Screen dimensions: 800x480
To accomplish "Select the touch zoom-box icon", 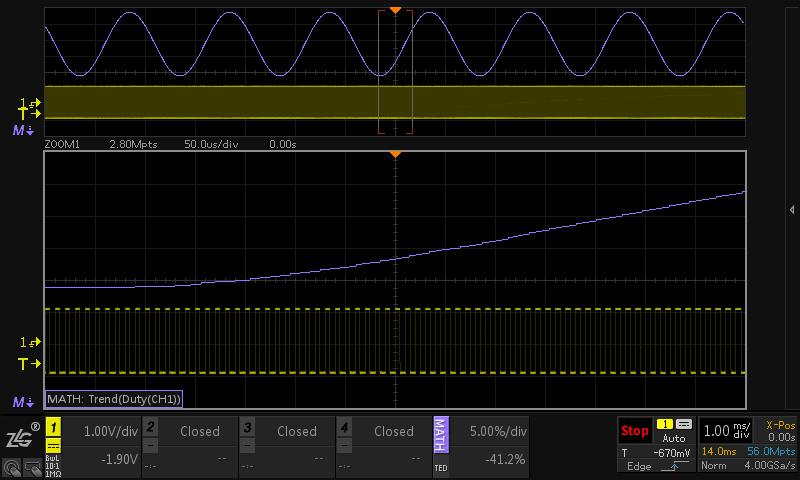I will pos(33,467).
